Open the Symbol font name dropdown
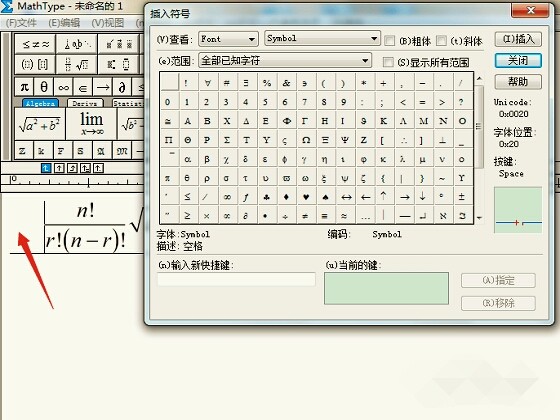 [322, 38]
